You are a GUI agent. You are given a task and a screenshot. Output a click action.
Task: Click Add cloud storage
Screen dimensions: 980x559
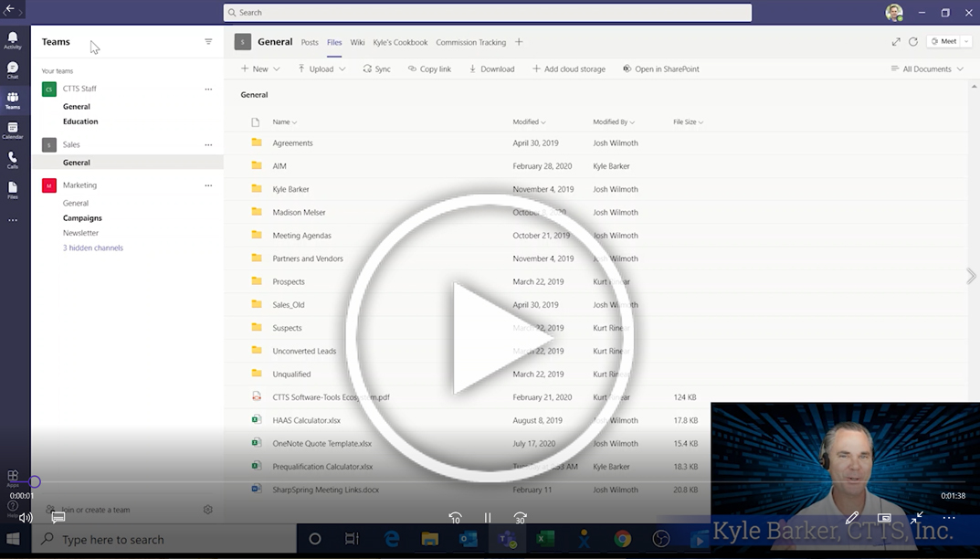tap(569, 69)
